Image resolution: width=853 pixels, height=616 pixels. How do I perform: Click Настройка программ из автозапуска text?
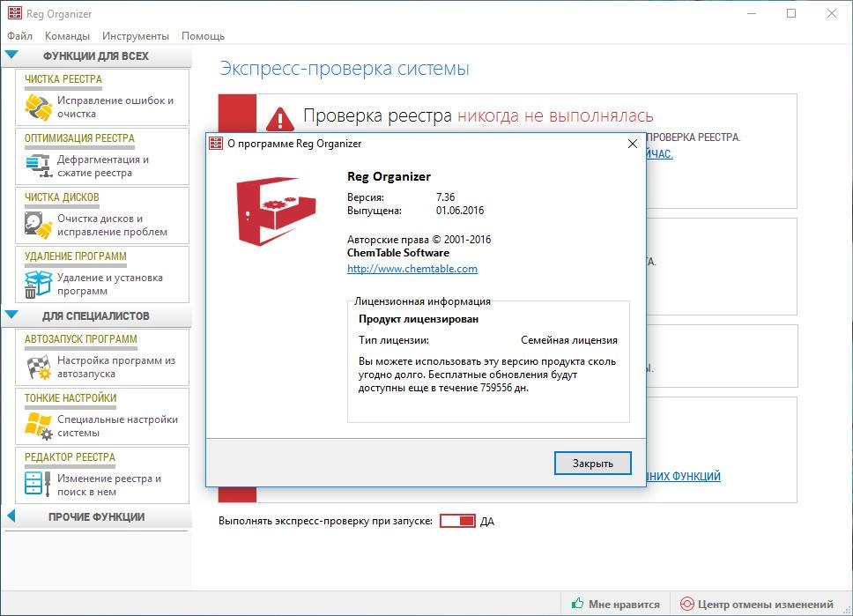[116, 367]
